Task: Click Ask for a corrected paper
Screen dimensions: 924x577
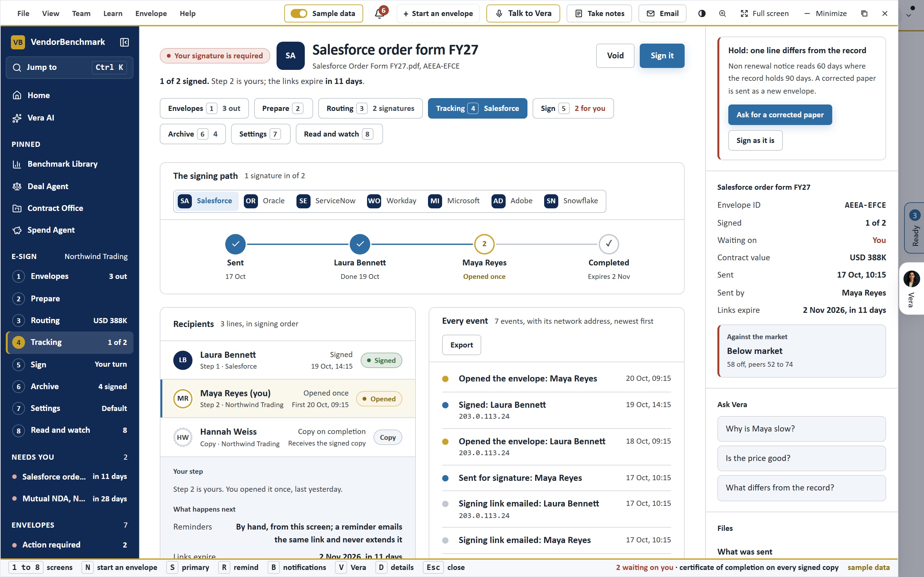Action: (x=780, y=115)
